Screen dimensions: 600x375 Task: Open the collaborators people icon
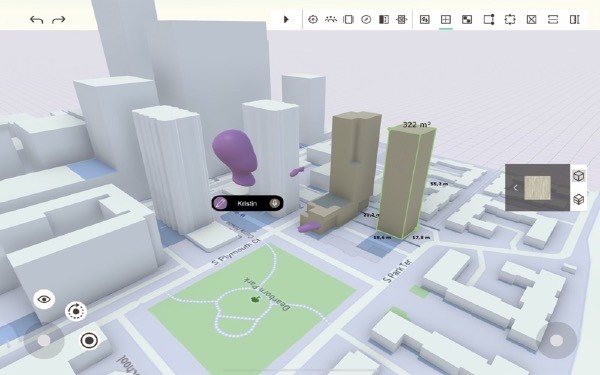pyautogui.click(x=331, y=19)
